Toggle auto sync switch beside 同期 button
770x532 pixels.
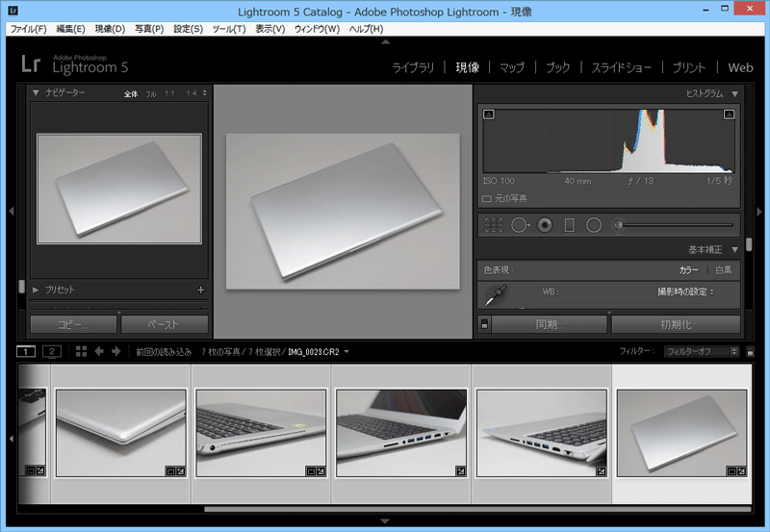484,324
